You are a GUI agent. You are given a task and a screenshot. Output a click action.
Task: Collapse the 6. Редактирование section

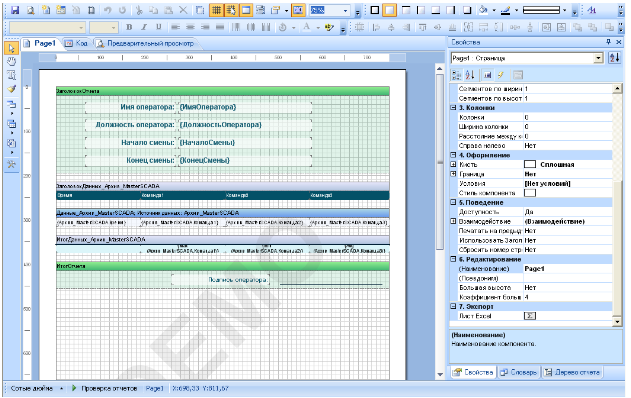pos(453,259)
